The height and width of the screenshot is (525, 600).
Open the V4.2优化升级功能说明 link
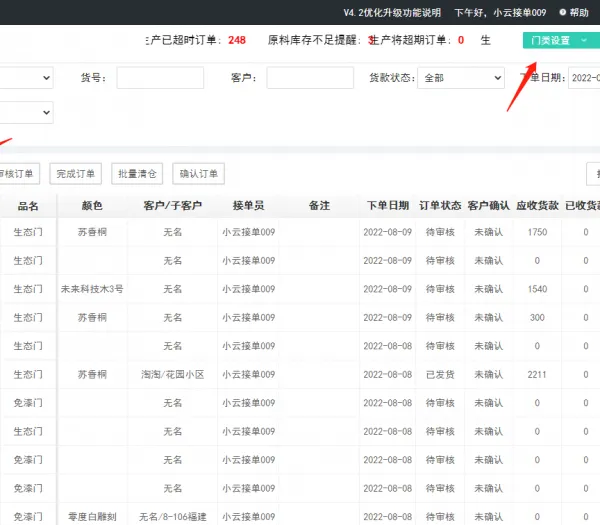(392, 13)
